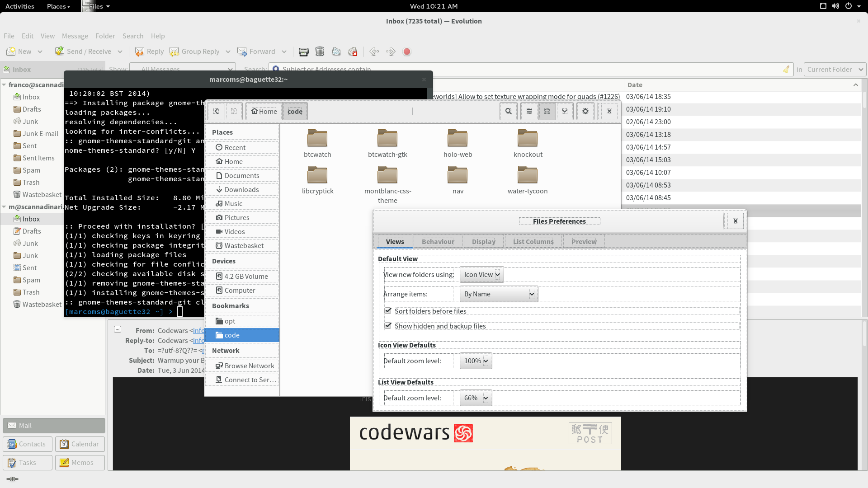This screenshot has height=488, width=868.
Task: Click the Forward arrow in Files window
Action: [x=234, y=111]
